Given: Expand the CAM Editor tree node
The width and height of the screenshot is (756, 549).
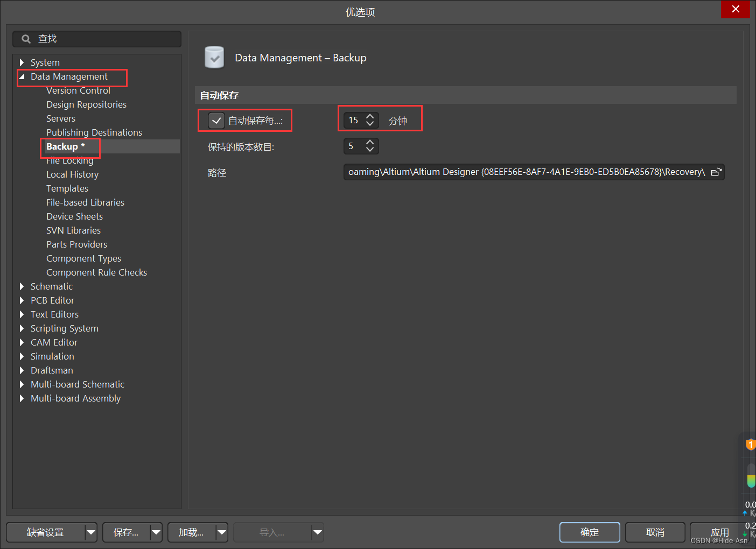Looking at the screenshot, I should coord(22,342).
